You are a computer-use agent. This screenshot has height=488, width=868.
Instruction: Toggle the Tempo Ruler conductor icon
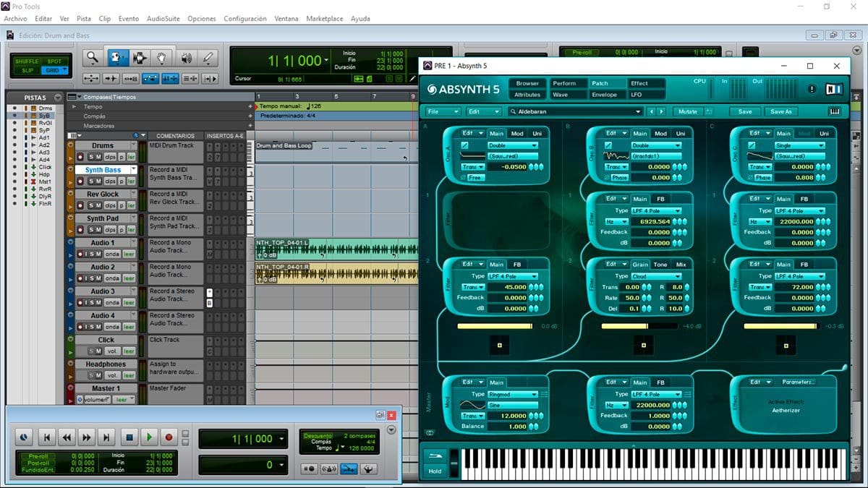pyautogui.click(x=367, y=468)
